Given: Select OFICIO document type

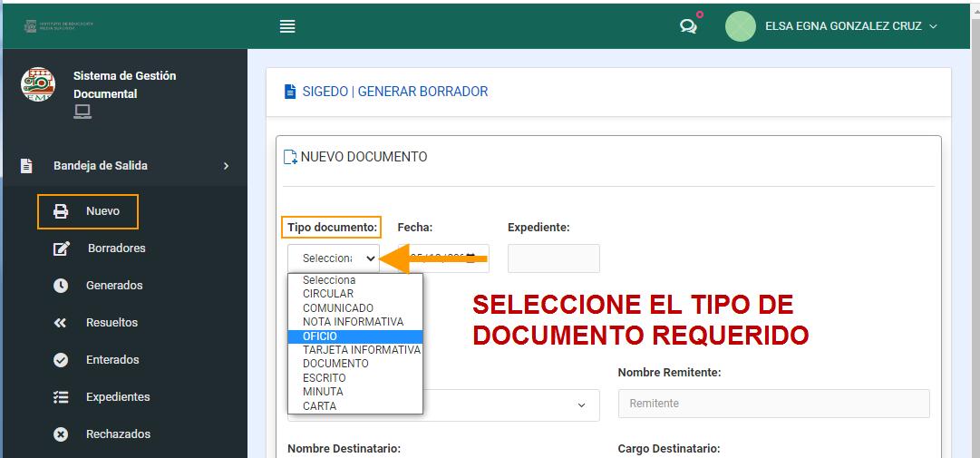Looking at the screenshot, I should tap(355, 336).
